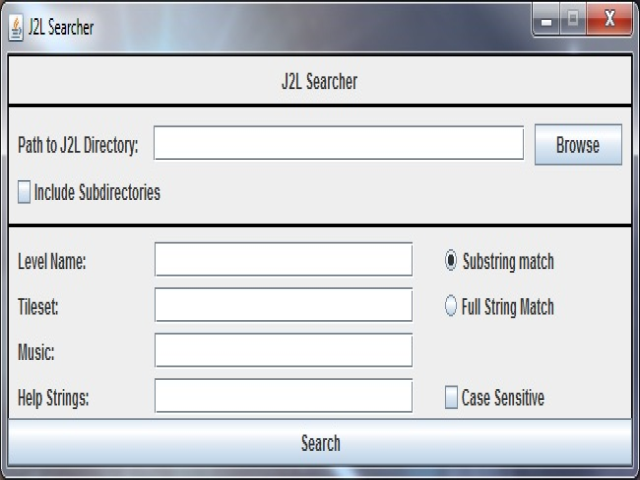Click the 'Path to J2L Directory:' label
Viewport: 640px width, 480px height.
click(78, 145)
